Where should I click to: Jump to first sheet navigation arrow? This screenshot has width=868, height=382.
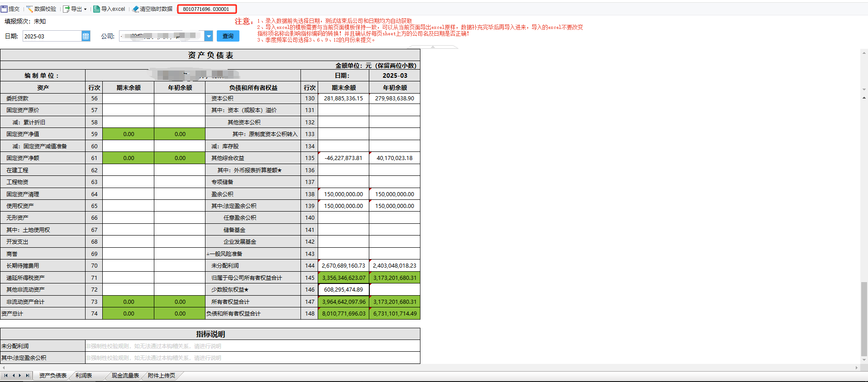pos(6,376)
